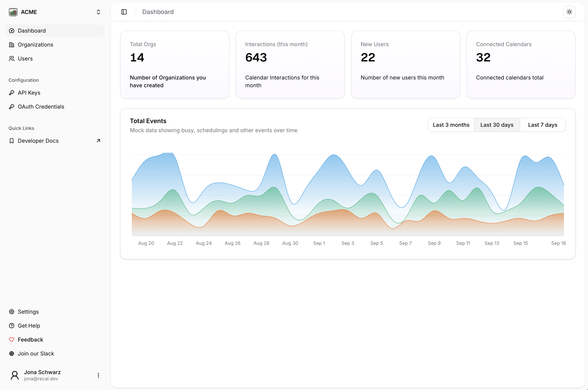Go to Organizations page label
The height and width of the screenshot is (390, 588).
(x=35, y=45)
